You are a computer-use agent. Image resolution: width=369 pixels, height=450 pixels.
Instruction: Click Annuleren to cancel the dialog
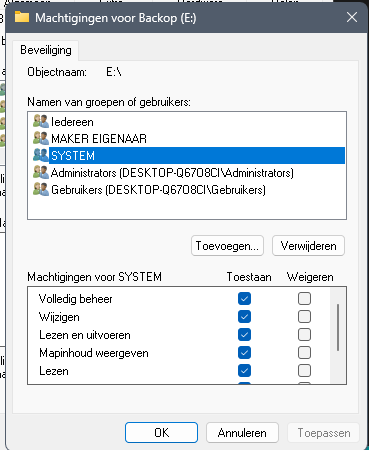coord(242,433)
